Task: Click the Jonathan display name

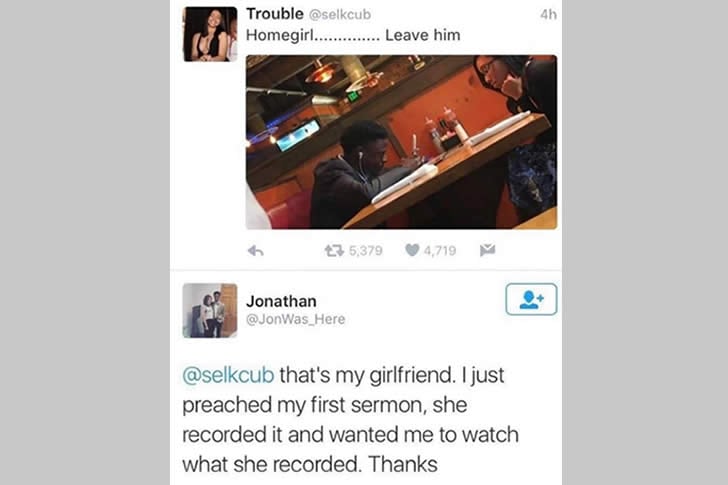Action: point(281,301)
